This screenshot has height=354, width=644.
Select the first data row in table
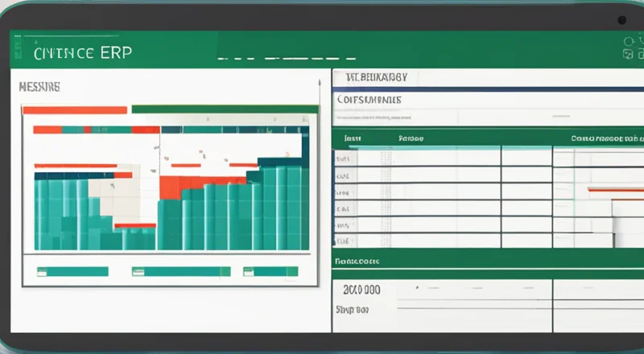pos(483,156)
